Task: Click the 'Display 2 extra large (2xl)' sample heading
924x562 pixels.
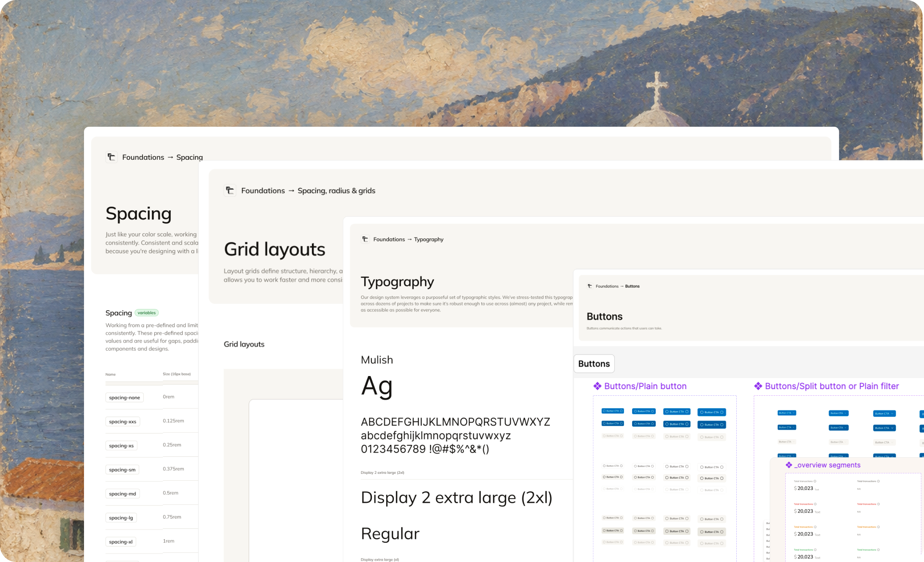Action: coord(456,498)
